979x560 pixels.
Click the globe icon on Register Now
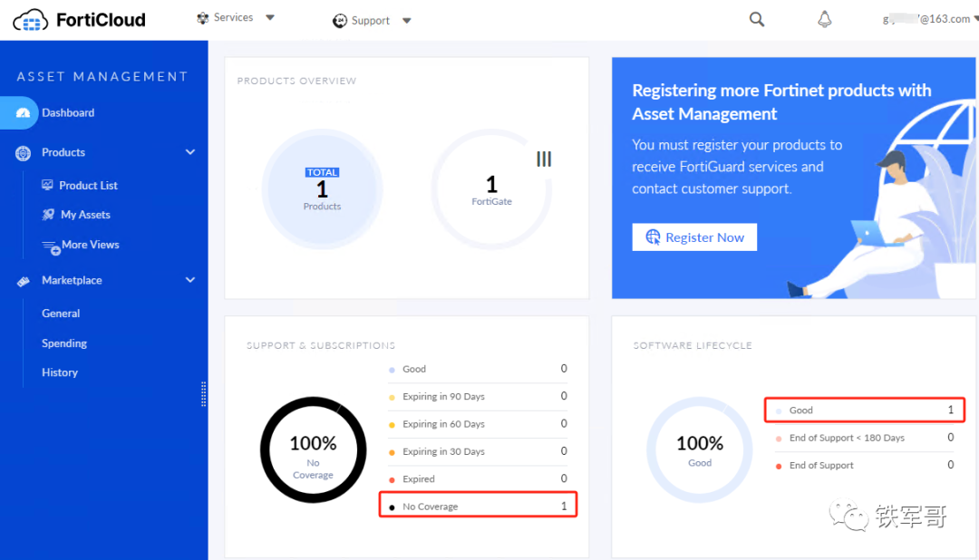click(653, 237)
